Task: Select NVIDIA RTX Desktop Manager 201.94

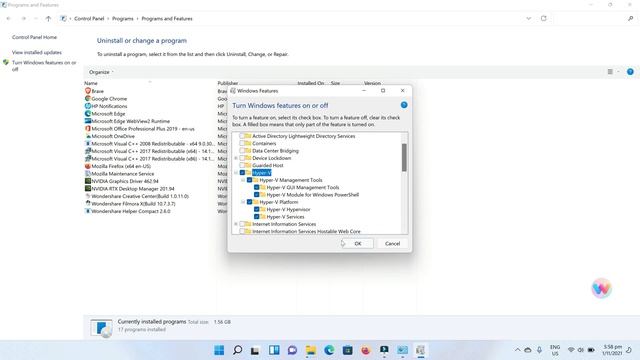Action: [129, 189]
